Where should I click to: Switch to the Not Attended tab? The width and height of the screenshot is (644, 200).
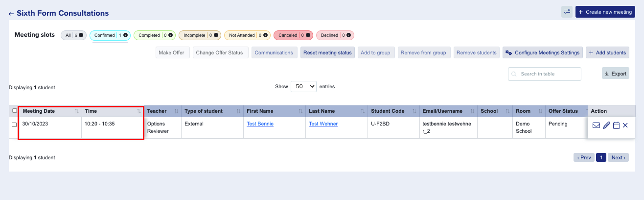247,35
